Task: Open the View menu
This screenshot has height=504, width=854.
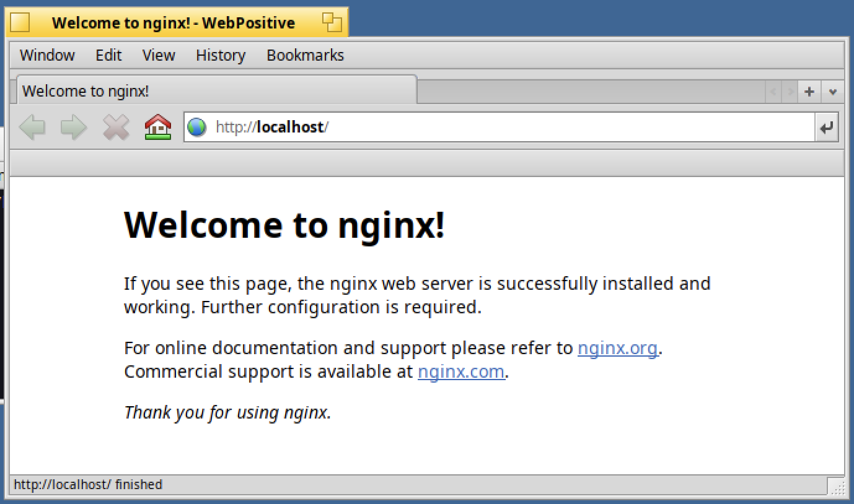Action: pyautogui.click(x=159, y=55)
